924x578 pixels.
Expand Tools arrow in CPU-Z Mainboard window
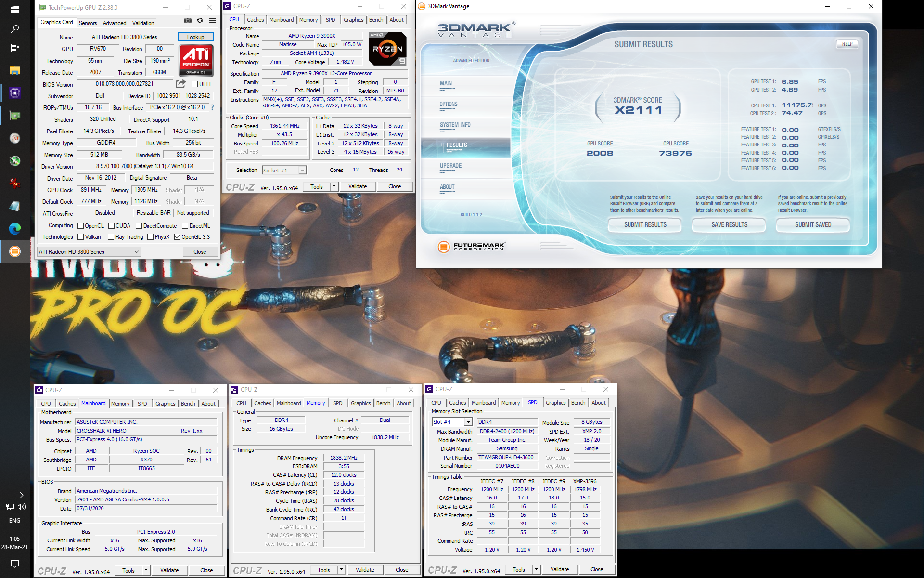146,570
